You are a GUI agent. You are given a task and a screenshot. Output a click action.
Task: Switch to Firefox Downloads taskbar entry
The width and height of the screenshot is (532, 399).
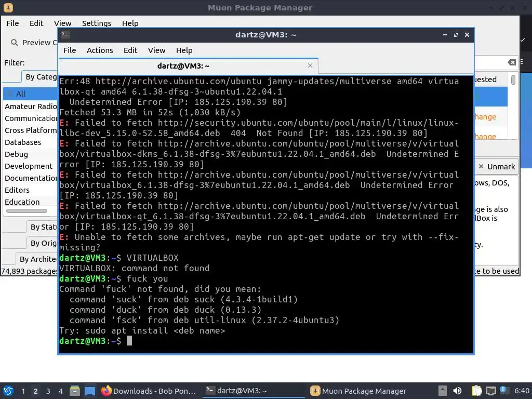[149, 391]
